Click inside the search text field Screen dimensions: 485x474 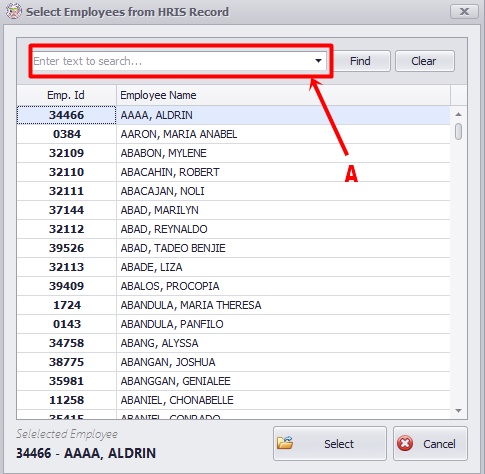(172, 61)
